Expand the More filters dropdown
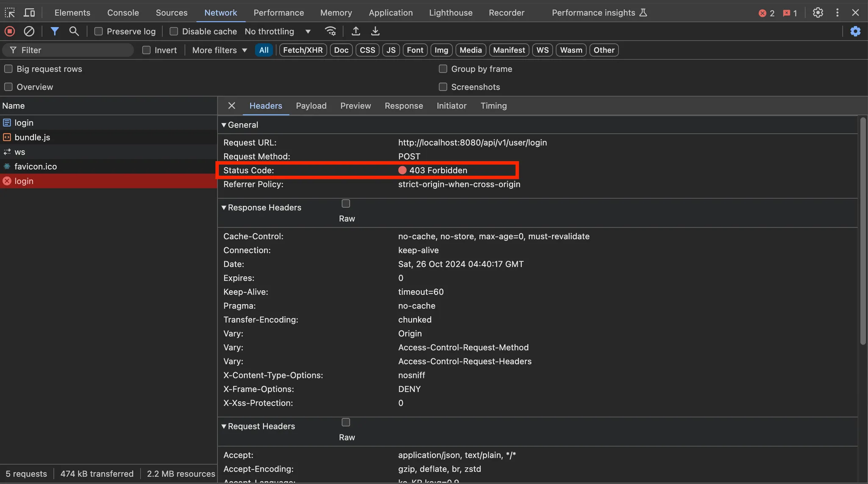Viewport: 868px width, 484px height. tap(219, 50)
